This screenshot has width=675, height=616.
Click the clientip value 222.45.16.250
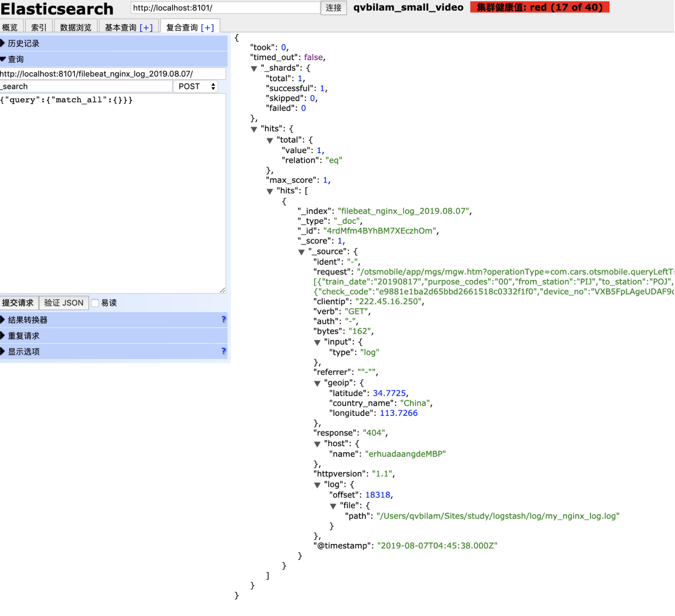[388, 302]
